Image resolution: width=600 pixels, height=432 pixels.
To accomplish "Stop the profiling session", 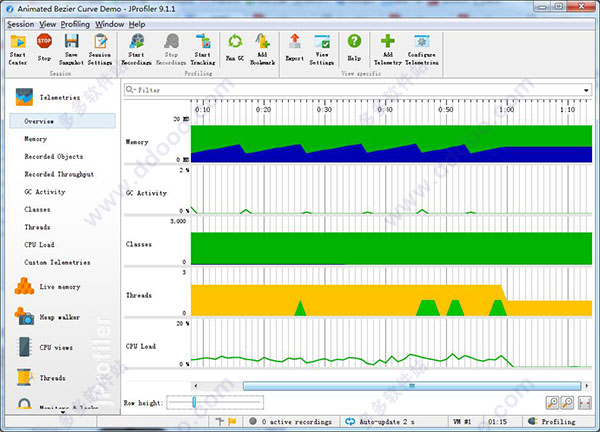I will [44, 47].
